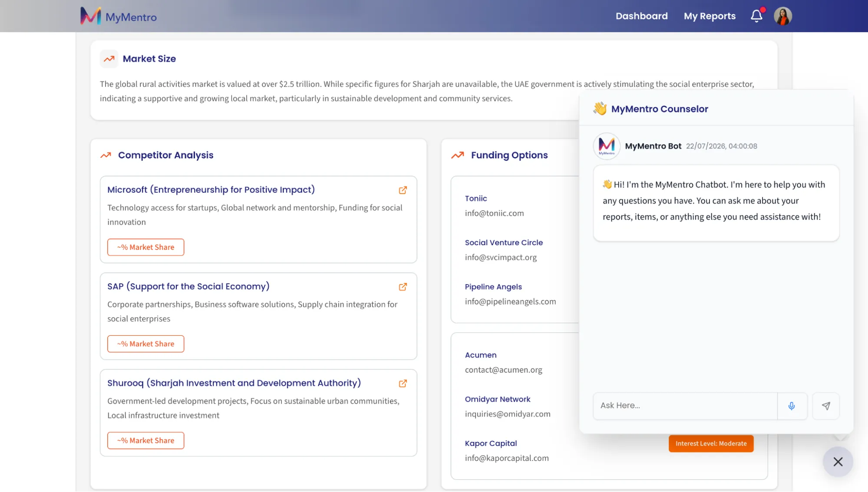Image resolution: width=868 pixels, height=492 pixels.
Task: Click inquiries@omidyar.com email
Action: pos(508,414)
